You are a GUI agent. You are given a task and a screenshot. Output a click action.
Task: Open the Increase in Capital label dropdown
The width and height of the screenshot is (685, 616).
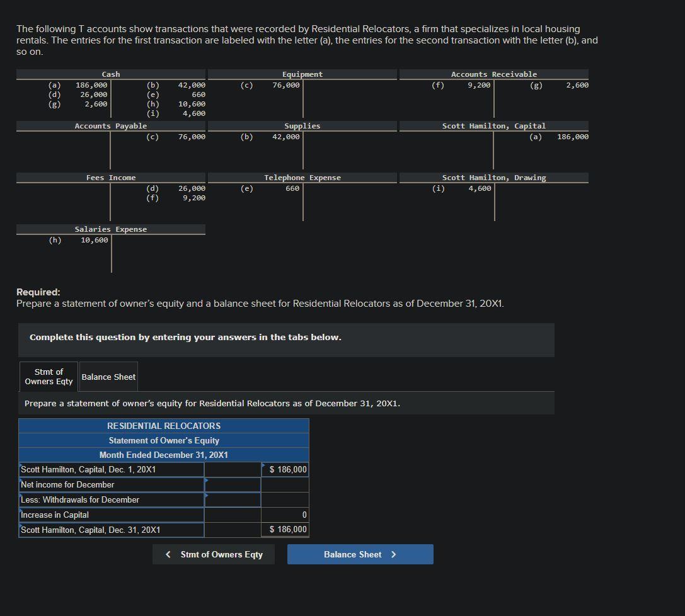[112, 515]
